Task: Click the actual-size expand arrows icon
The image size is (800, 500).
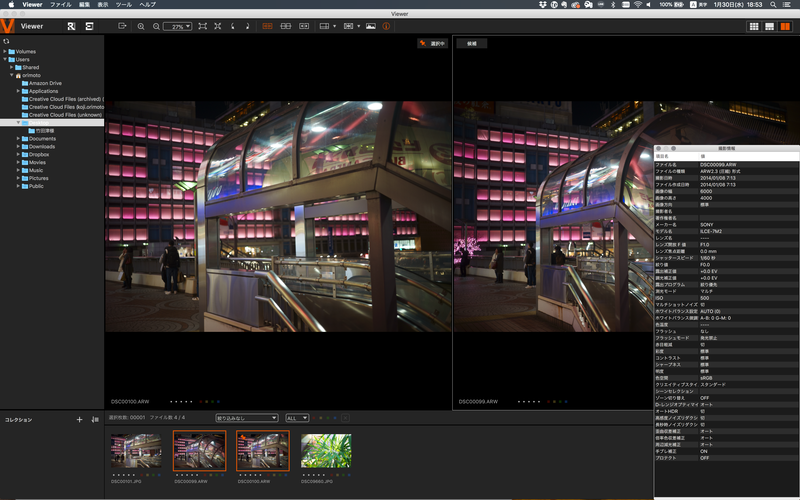Action: coord(218,26)
